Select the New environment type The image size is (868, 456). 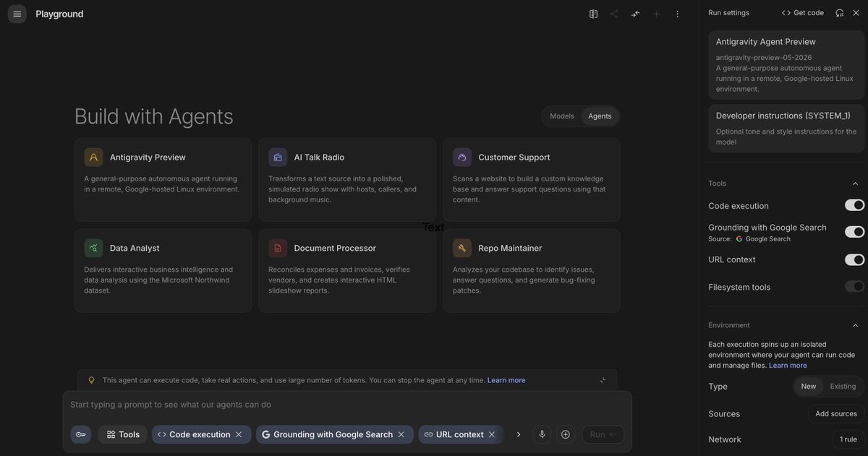pyautogui.click(x=809, y=387)
